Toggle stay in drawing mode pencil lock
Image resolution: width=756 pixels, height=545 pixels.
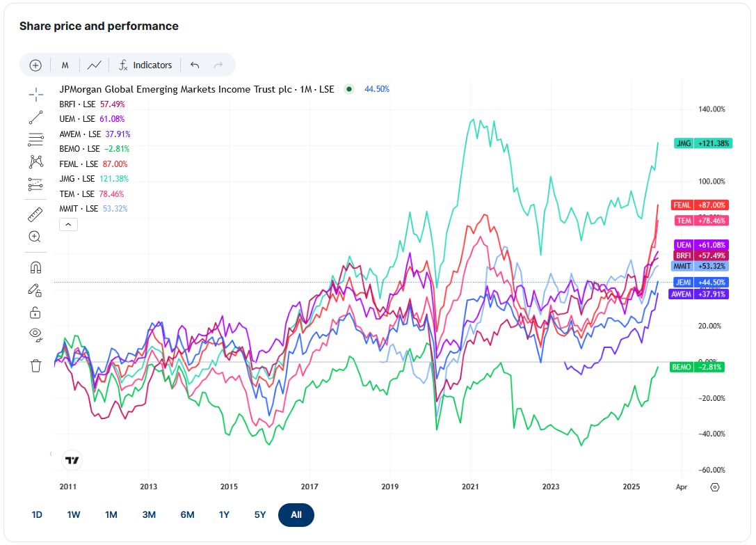point(35,290)
